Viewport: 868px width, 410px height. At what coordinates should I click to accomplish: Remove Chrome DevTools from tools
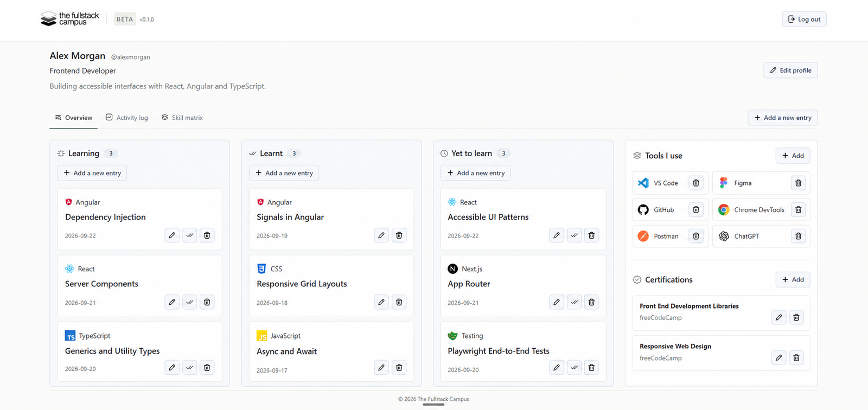click(798, 209)
